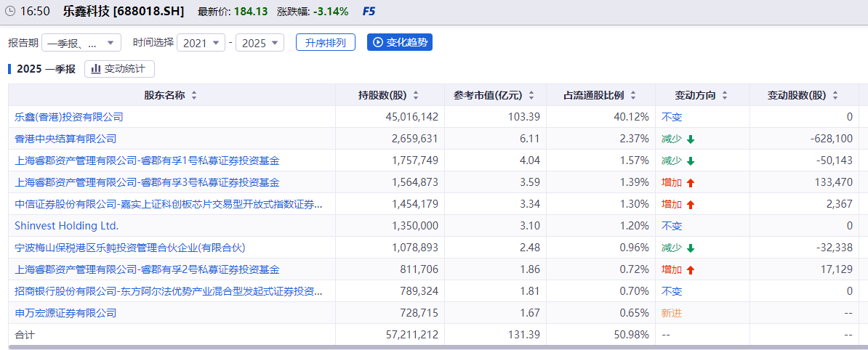The height and width of the screenshot is (350, 868).
Task: Click the 升序排列 button
Action: (x=326, y=43)
